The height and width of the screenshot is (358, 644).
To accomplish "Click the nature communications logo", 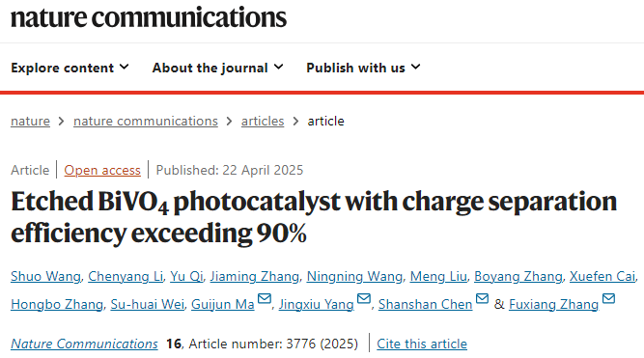I will point(149,17).
